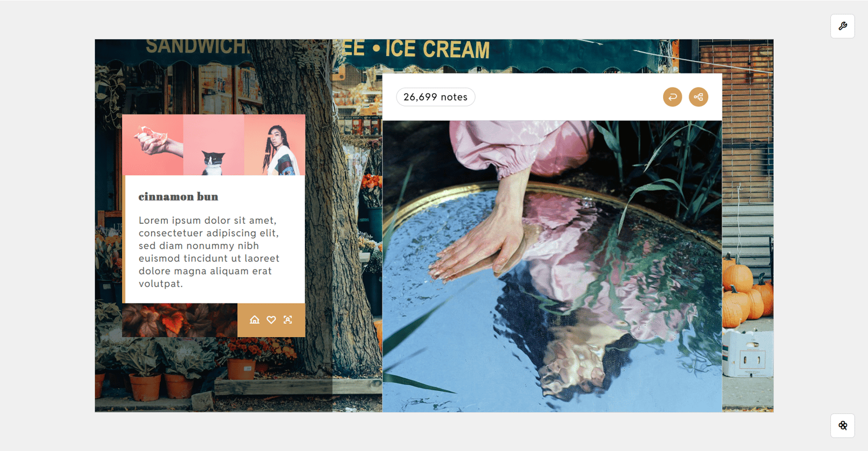The width and height of the screenshot is (868, 451).
Task: Click the heart icon in the sidebar
Action: pos(271,320)
